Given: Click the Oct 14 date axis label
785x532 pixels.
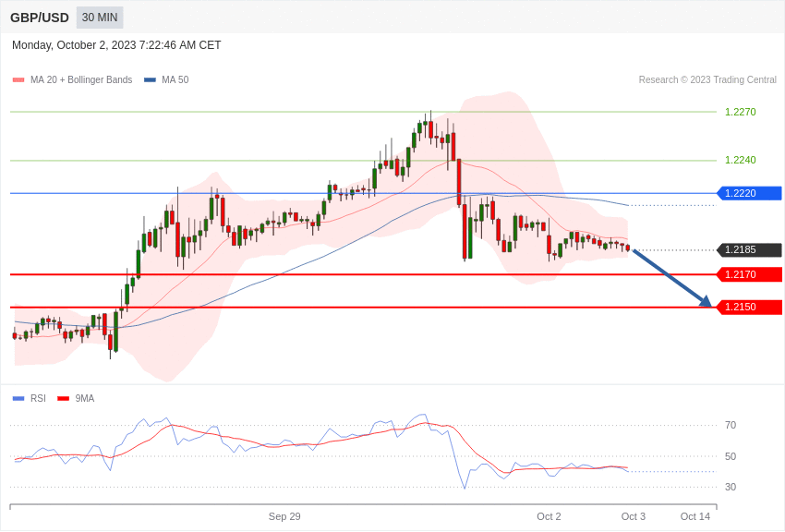Looking at the screenshot, I should (x=694, y=516).
